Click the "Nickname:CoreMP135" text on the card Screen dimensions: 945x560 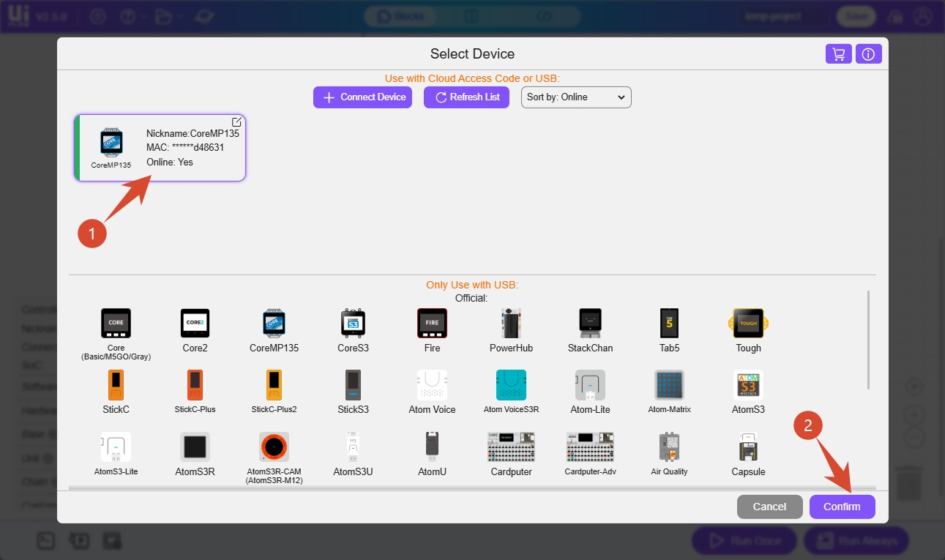[193, 134]
